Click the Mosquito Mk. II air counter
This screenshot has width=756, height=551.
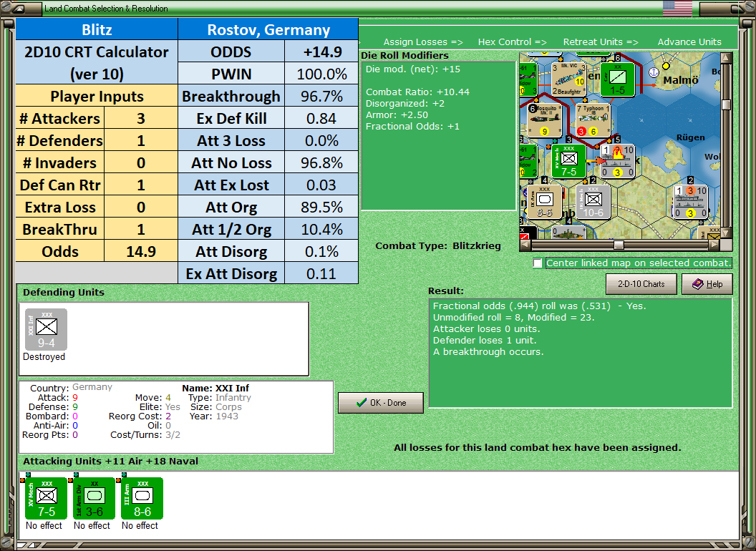[x=544, y=120]
